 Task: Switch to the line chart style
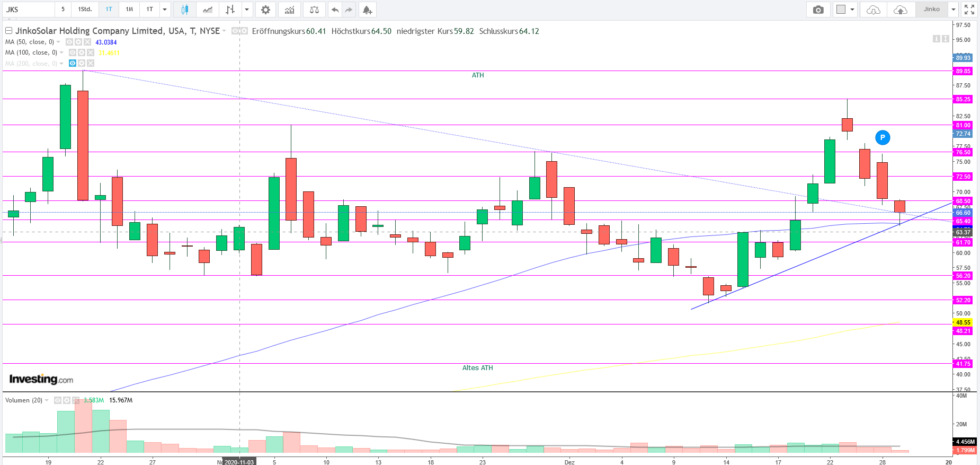click(x=208, y=10)
